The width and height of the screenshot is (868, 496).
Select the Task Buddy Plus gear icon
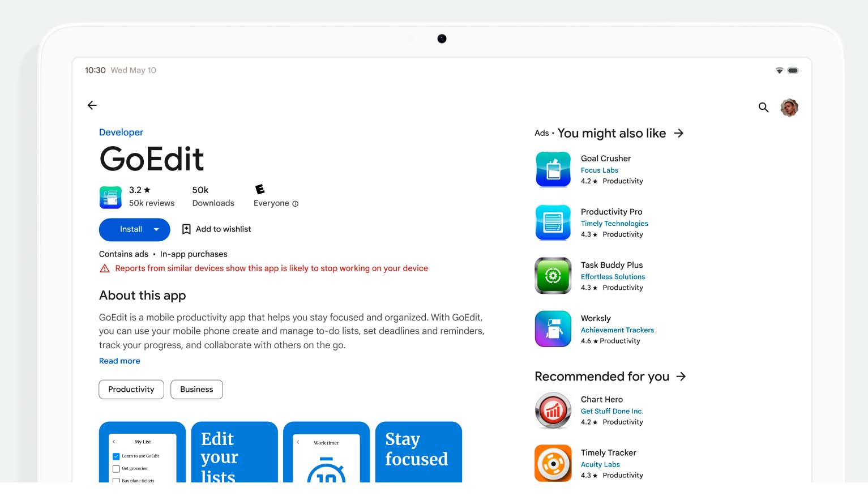tap(553, 276)
